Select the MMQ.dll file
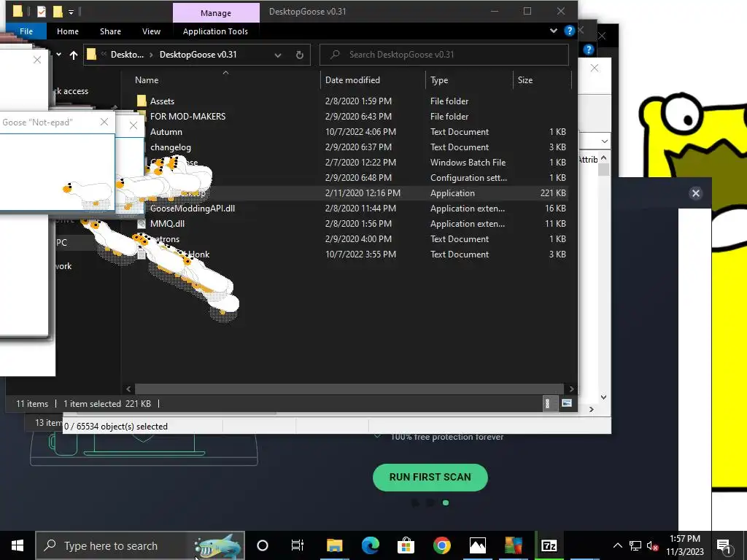This screenshot has height=560, width=747. 167,223
